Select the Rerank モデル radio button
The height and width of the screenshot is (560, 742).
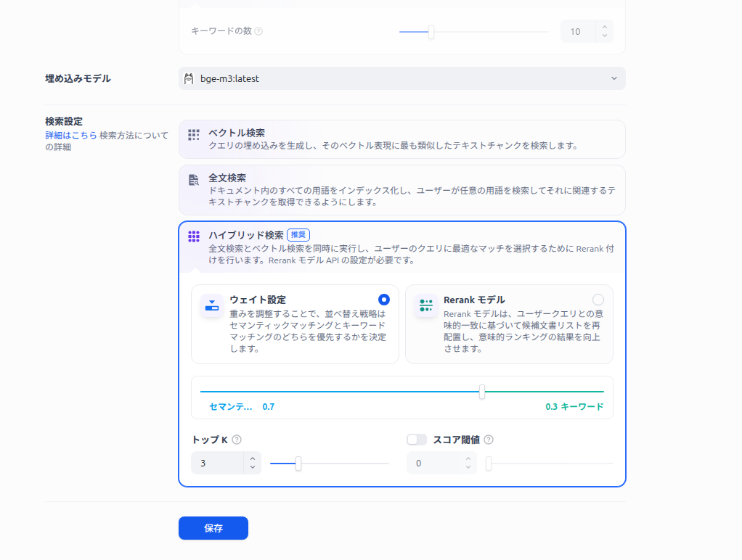[598, 300]
